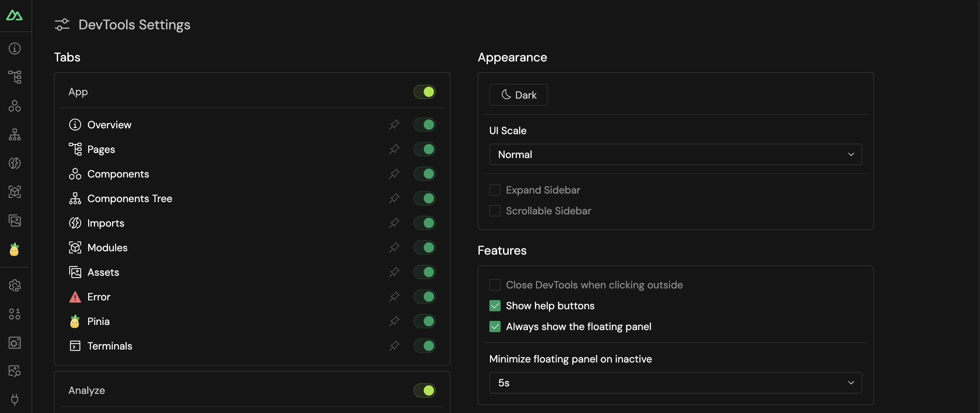Turn off the Assets tab switch
Image resolution: width=980 pixels, height=413 pixels.
click(x=425, y=272)
